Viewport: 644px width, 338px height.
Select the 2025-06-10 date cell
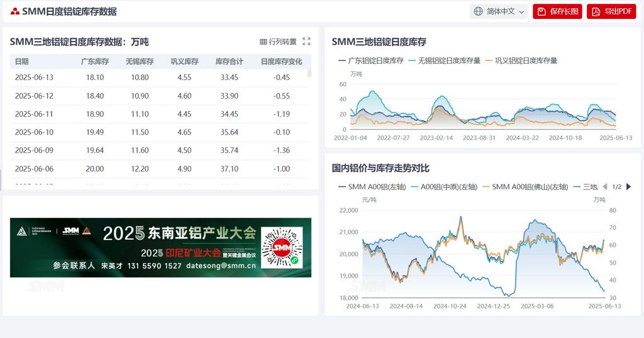tap(34, 132)
